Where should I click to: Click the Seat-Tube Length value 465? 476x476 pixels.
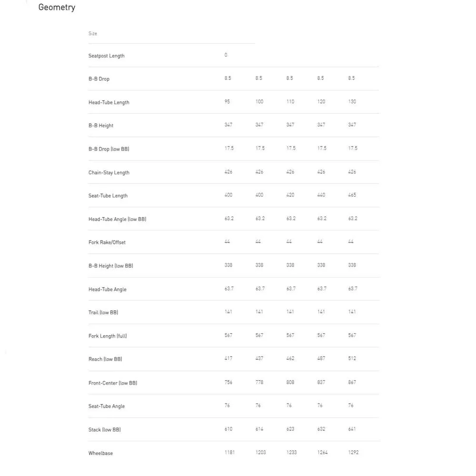click(352, 195)
